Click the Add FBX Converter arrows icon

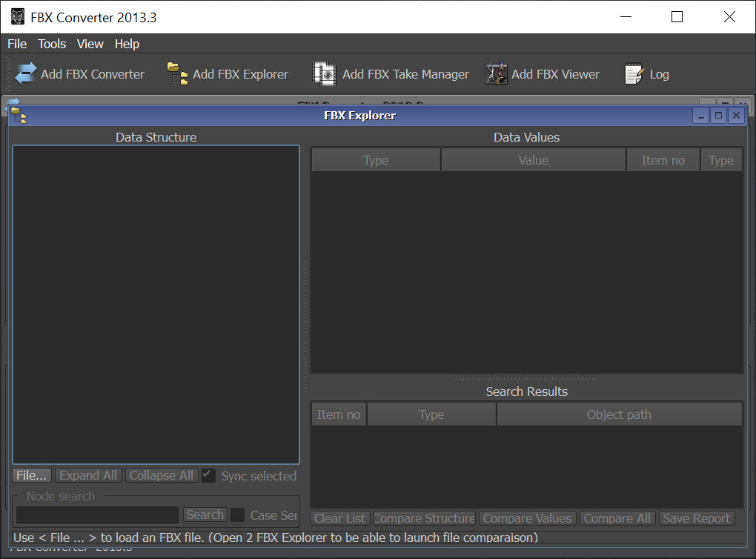point(25,74)
